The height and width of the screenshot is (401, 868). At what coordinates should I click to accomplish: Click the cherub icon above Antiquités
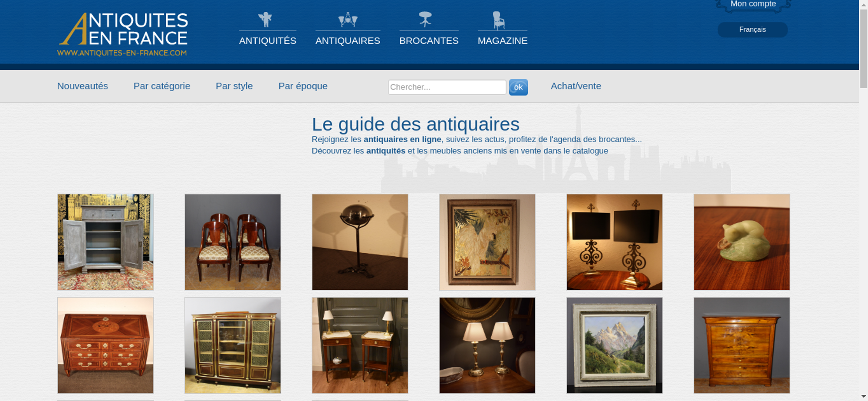tap(265, 20)
